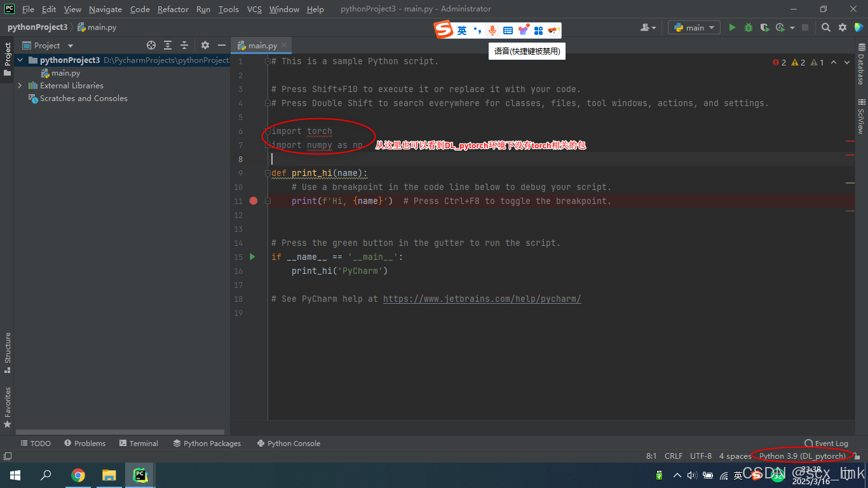Hide the Project panel with minus icon
This screenshot has width=868, height=488.
222,45
